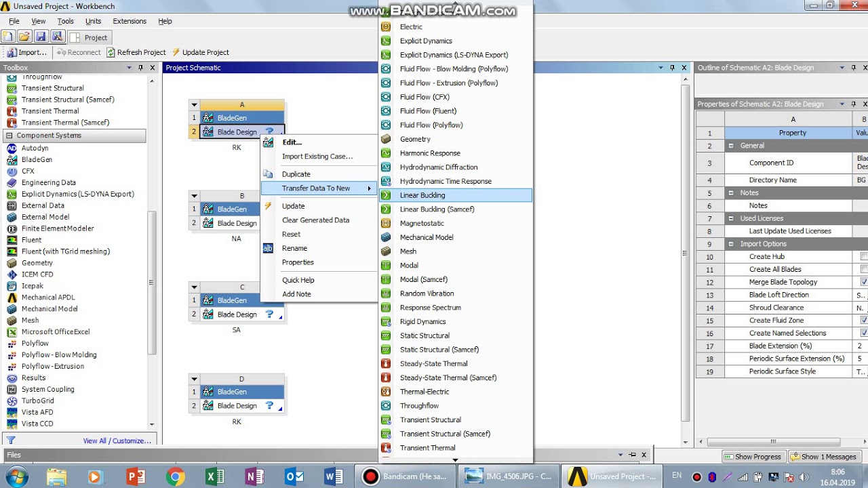The height and width of the screenshot is (488, 868).
Task: Click the Save As toolbar icon
Action: (57, 37)
